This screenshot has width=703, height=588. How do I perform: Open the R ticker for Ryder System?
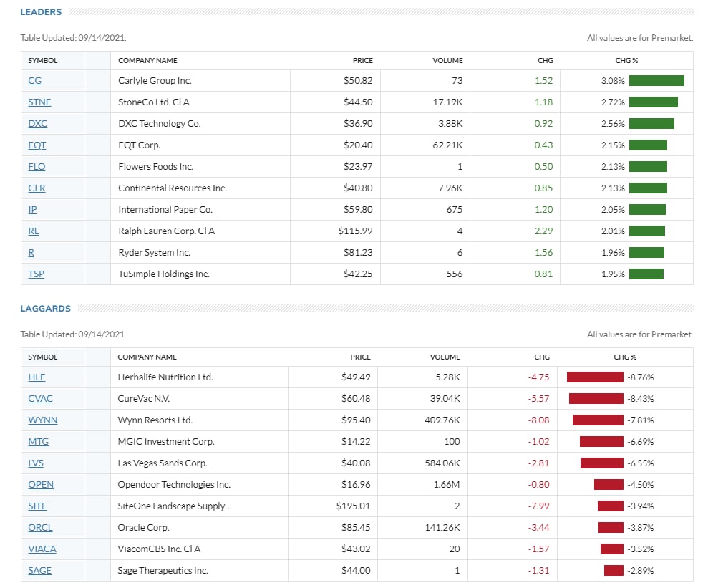(x=31, y=253)
